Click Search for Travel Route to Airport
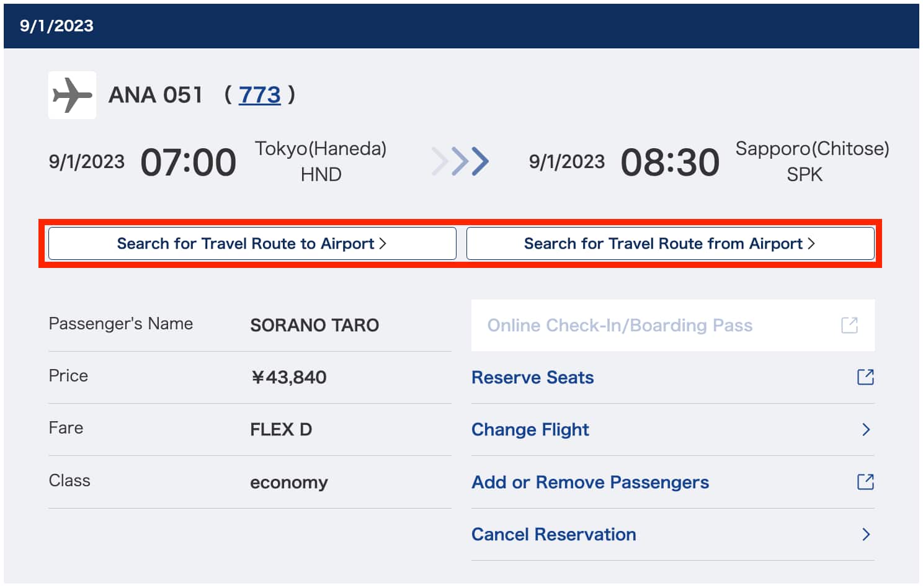Image resolution: width=923 pixels, height=588 pixels. point(252,244)
